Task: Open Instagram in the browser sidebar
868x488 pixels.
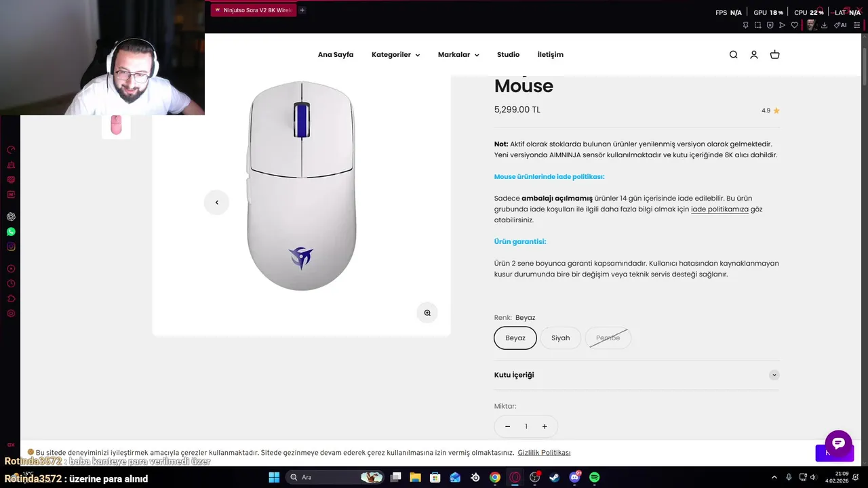Action: (x=11, y=247)
